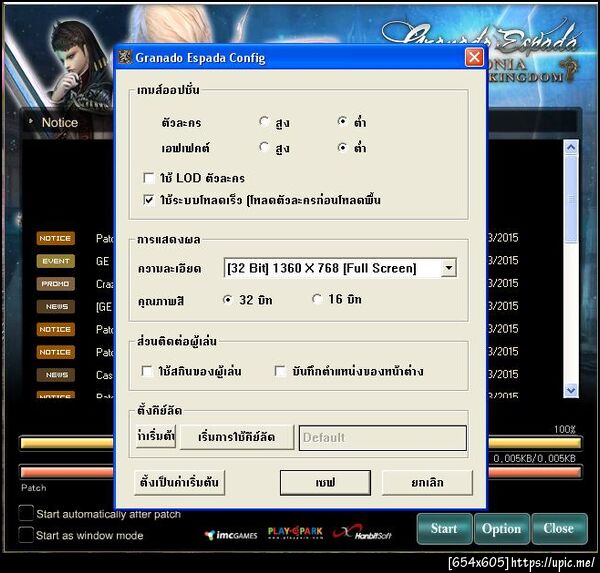The height and width of the screenshot is (573, 600).
Task: Click scroll down arrow in launcher notice list
Action: click(x=571, y=390)
